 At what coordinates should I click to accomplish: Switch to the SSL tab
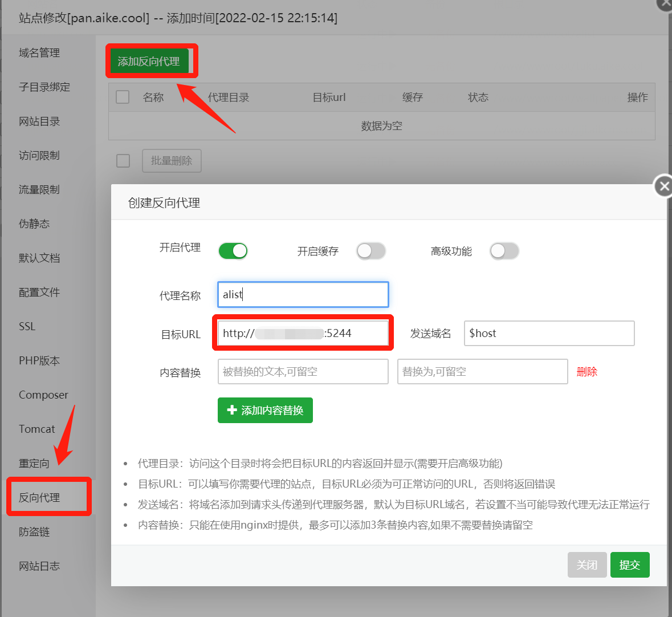point(27,326)
